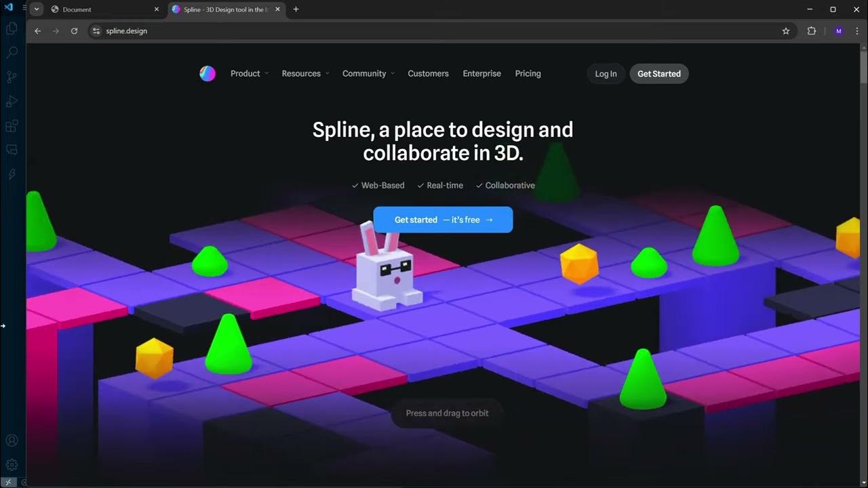
Task: Click the 'Press and drag to orbit' hint
Action: pyautogui.click(x=447, y=413)
